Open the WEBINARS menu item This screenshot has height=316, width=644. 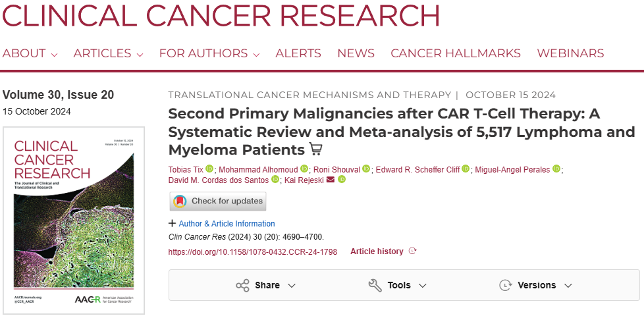click(570, 54)
